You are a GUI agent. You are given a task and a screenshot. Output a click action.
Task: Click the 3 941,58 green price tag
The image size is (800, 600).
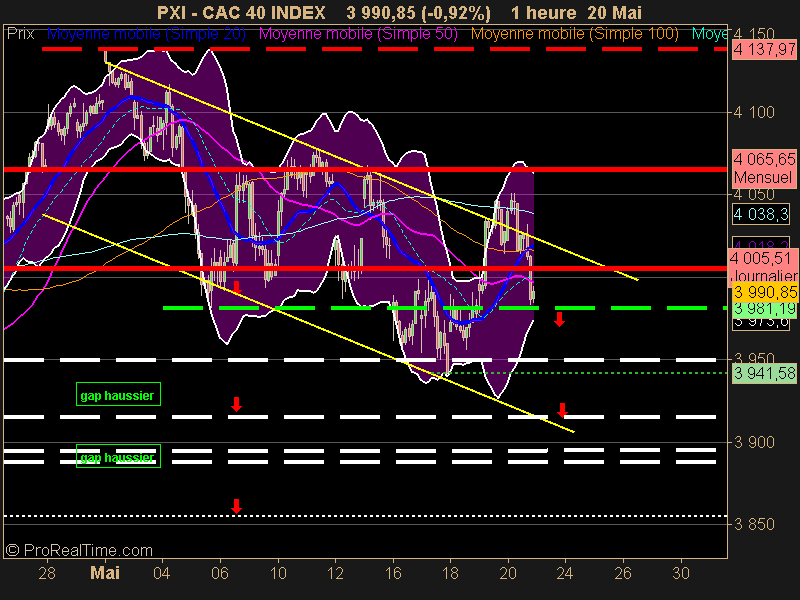pos(764,373)
